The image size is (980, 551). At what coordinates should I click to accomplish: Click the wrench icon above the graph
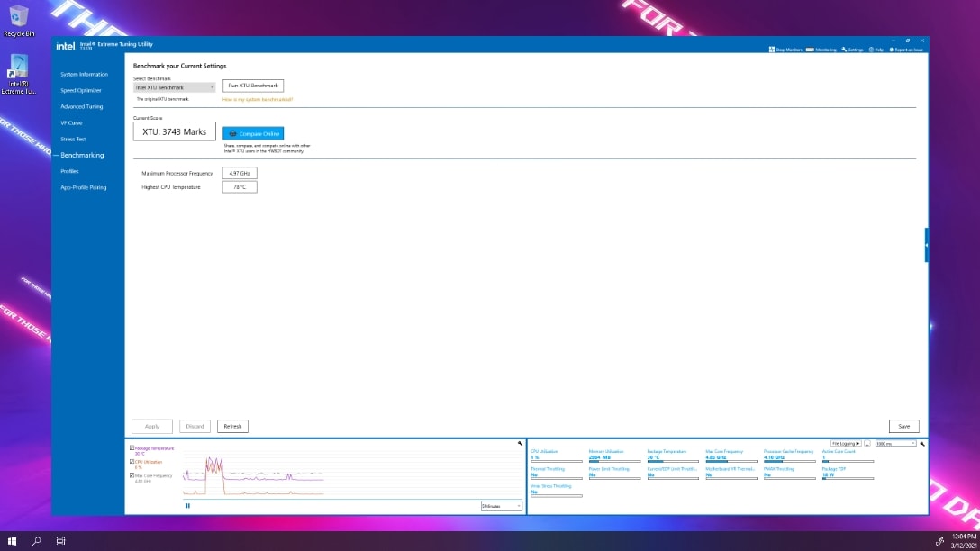point(520,444)
